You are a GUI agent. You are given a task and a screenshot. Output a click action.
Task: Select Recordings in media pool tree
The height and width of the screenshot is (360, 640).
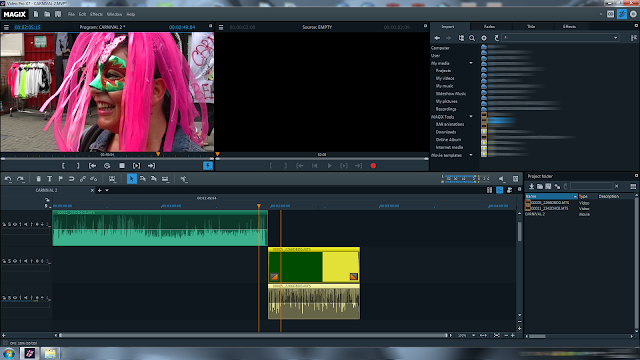[446, 109]
